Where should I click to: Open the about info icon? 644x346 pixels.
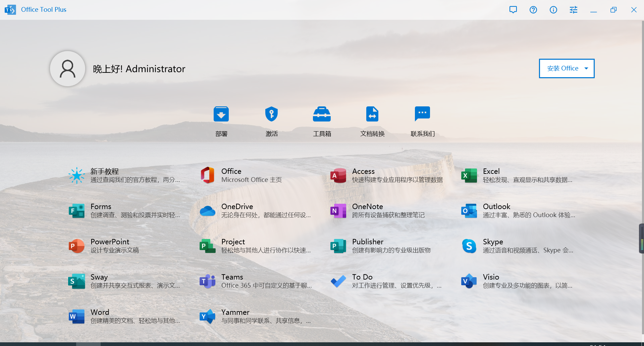(x=553, y=10)
